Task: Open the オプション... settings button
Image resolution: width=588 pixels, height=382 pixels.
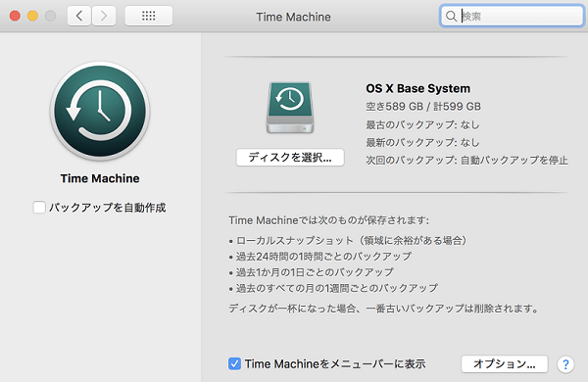Action: pos(505,364)
